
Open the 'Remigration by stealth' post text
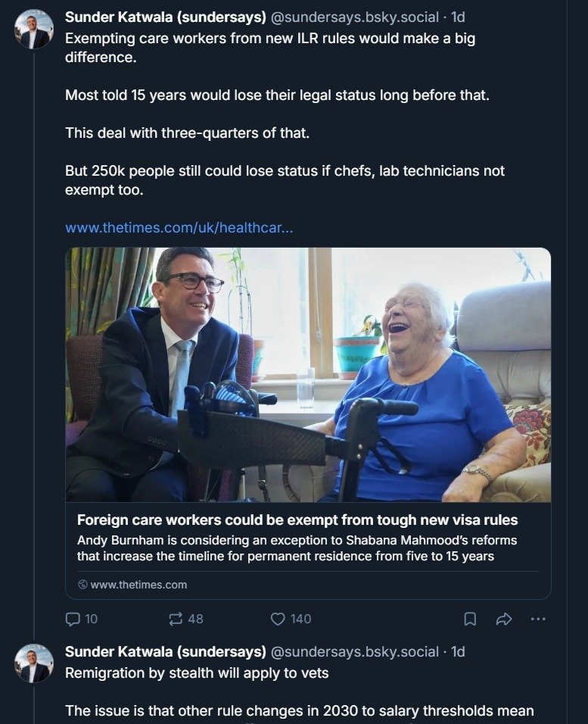197,673
